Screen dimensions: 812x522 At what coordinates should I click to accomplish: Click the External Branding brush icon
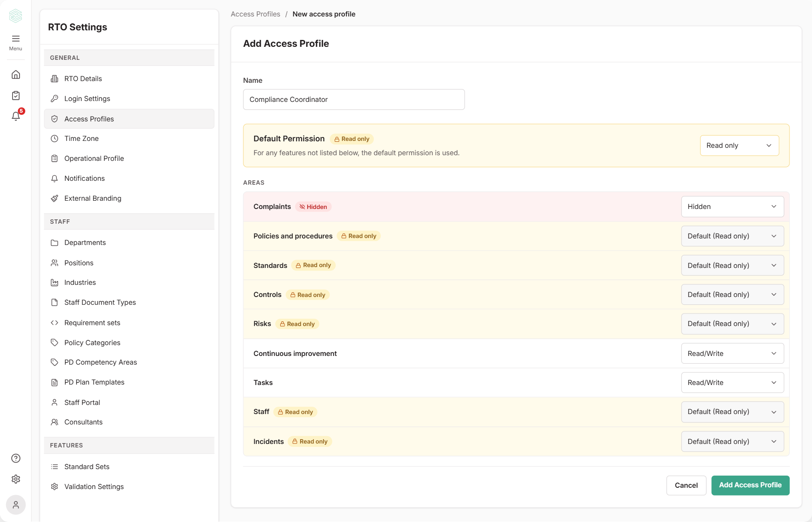(x=54, y=198)
